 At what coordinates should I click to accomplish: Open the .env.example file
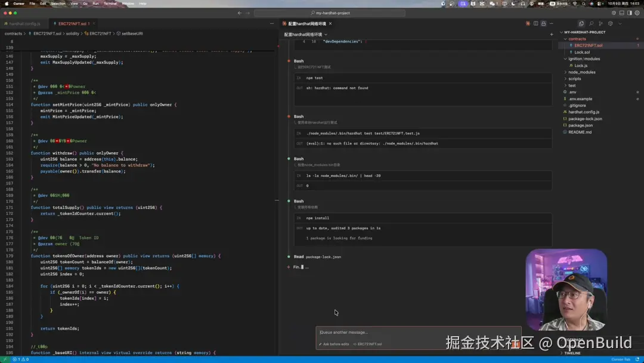click(x=580, y=99)
